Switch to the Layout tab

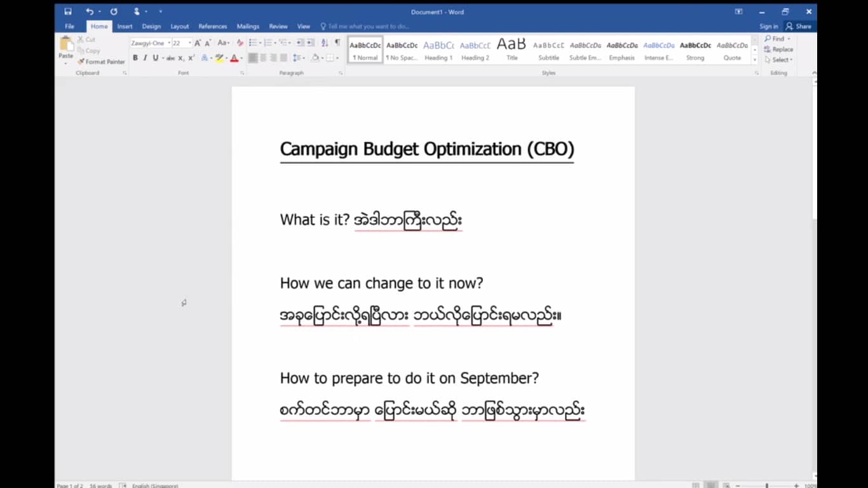(179, 26)
